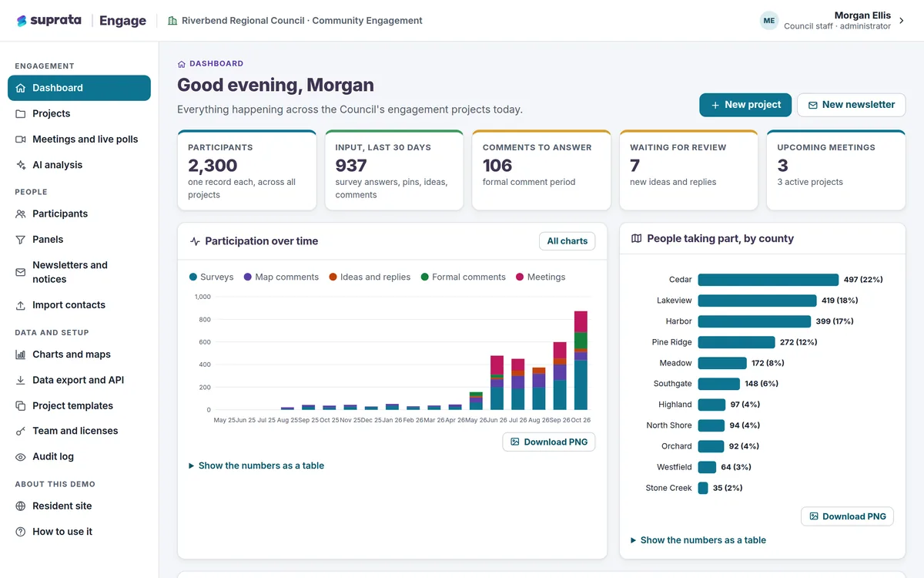Viewport: 924px width, 578px height.
Task: Expand the numbers table under county chart
Action: coord(698,540)
